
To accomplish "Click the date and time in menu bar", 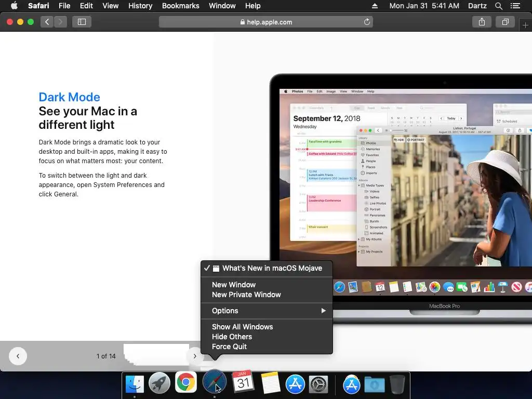I will coord(424,6).
